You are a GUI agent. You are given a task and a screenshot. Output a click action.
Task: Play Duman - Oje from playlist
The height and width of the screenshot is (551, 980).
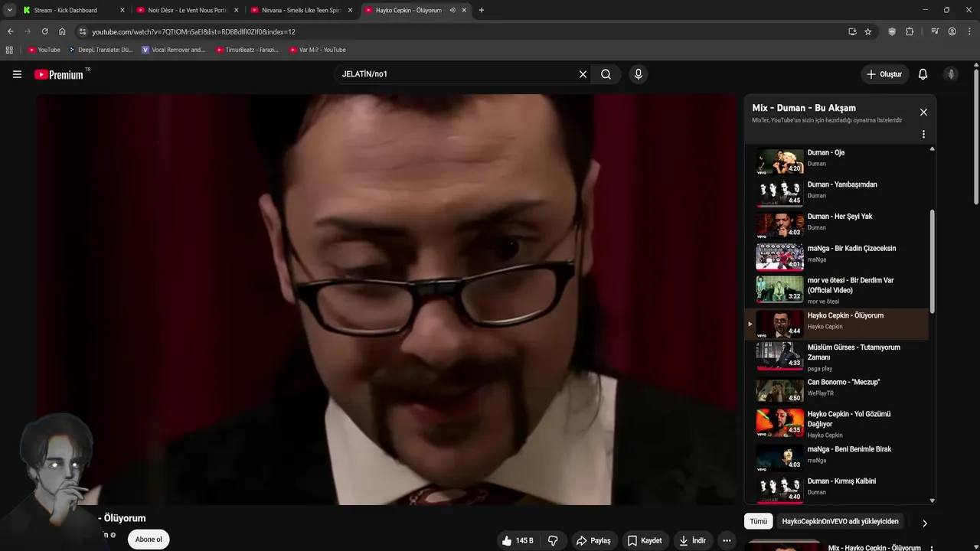pos(837,161)
